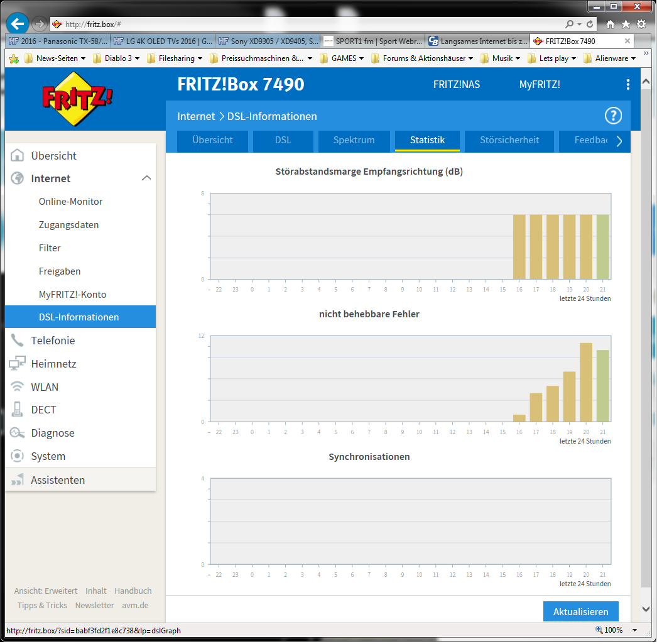Switch to the DSL tab
The width and height of the screenshot is (657, 644).
pyautogui.click(x=283, y=141)
